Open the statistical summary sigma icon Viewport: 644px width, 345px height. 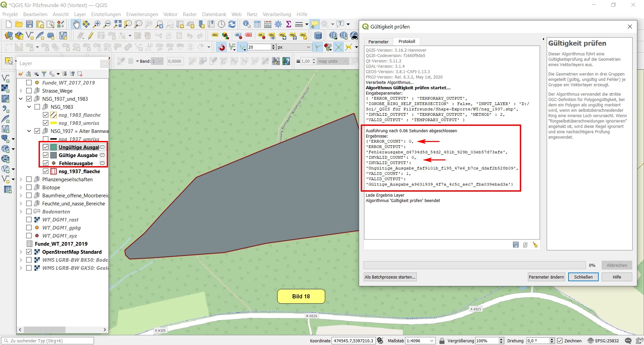[x=288, y=24]
